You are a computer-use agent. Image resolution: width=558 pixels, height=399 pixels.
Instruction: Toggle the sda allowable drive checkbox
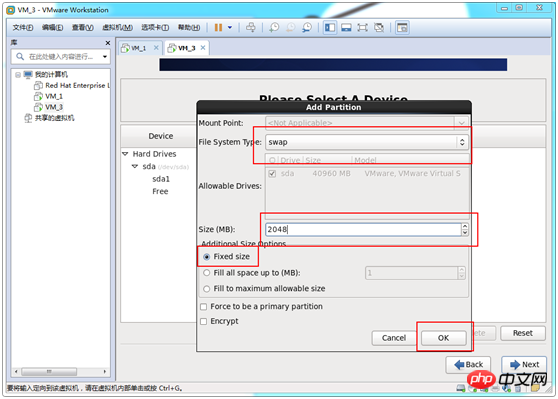[x=272, y=174]
